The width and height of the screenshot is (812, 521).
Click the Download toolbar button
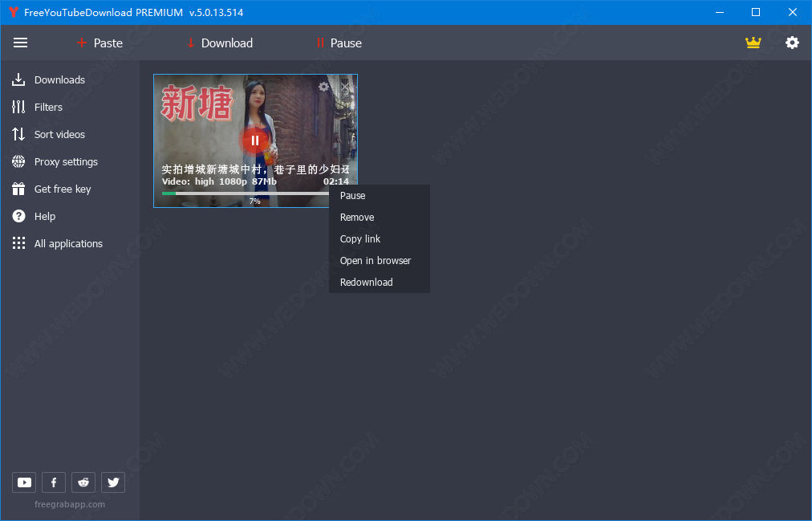click(x=220, y=43)
